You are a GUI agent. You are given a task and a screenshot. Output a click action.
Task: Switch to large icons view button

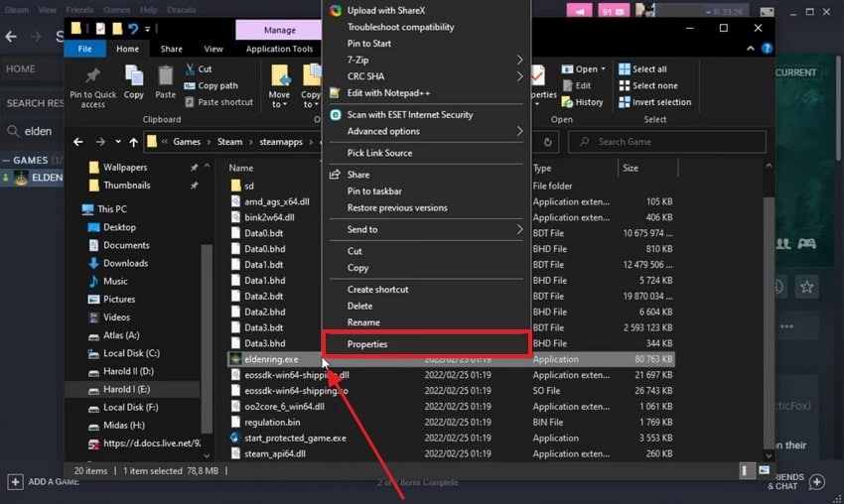tap(765, 470)
